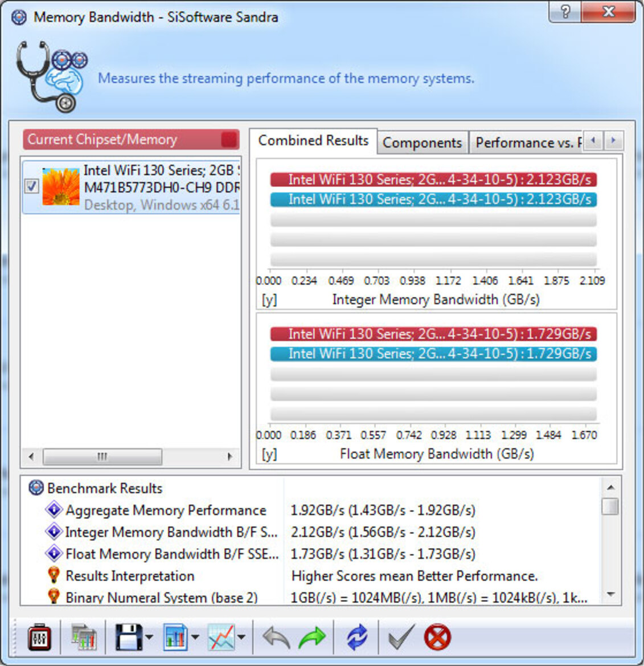644x666 pixels.
Task: Click the blue refresh arrows icon
Action: click(356, 637)
